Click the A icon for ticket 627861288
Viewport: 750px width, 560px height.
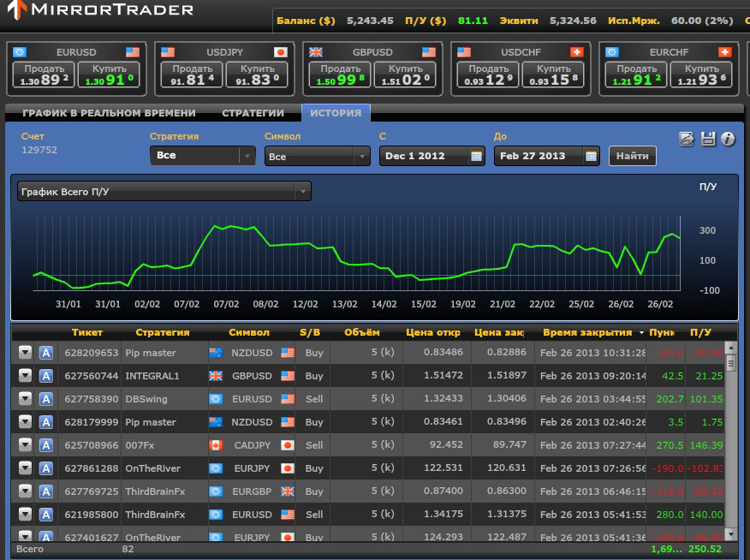click(x=46, y=468)
